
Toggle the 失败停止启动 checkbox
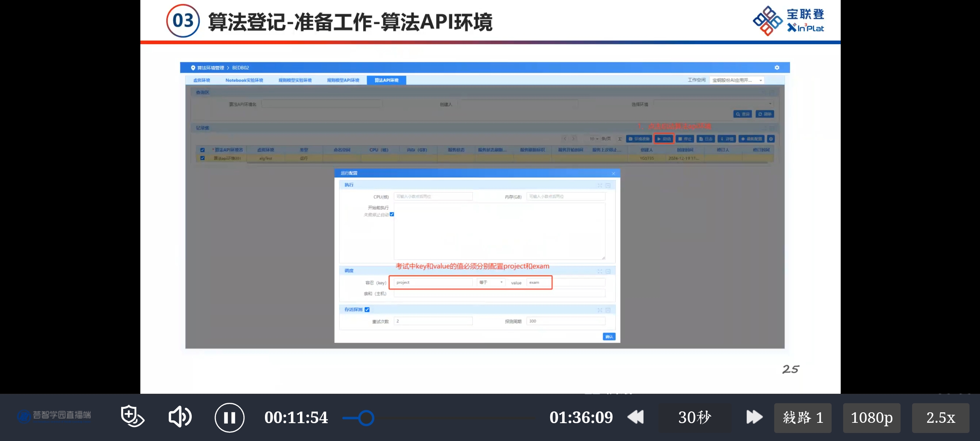click(392, 214)
